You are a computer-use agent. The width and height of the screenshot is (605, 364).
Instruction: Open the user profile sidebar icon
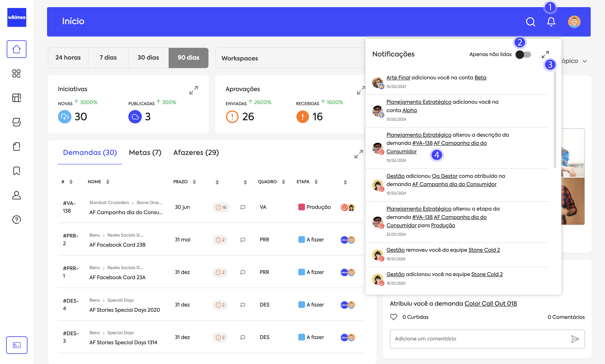16,195
